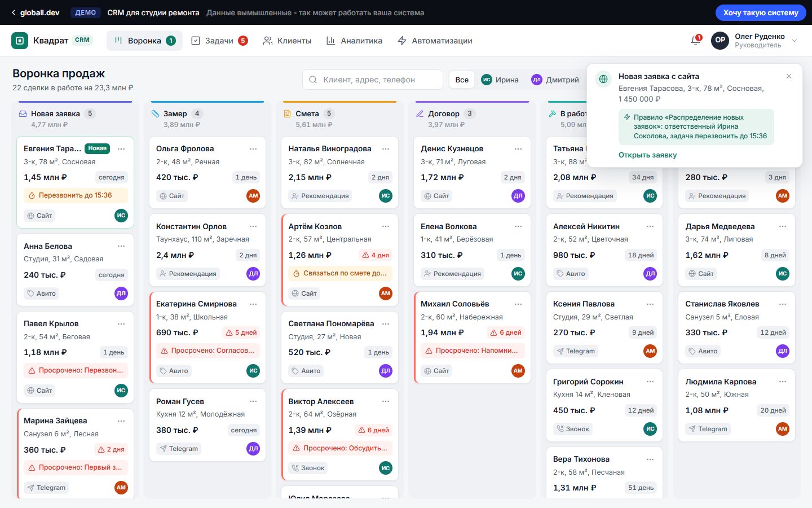Viewport: 812px width, 508px height.
Task: Click Просрочено: Согласов... overdue badge
Action: tap(208, 351)
